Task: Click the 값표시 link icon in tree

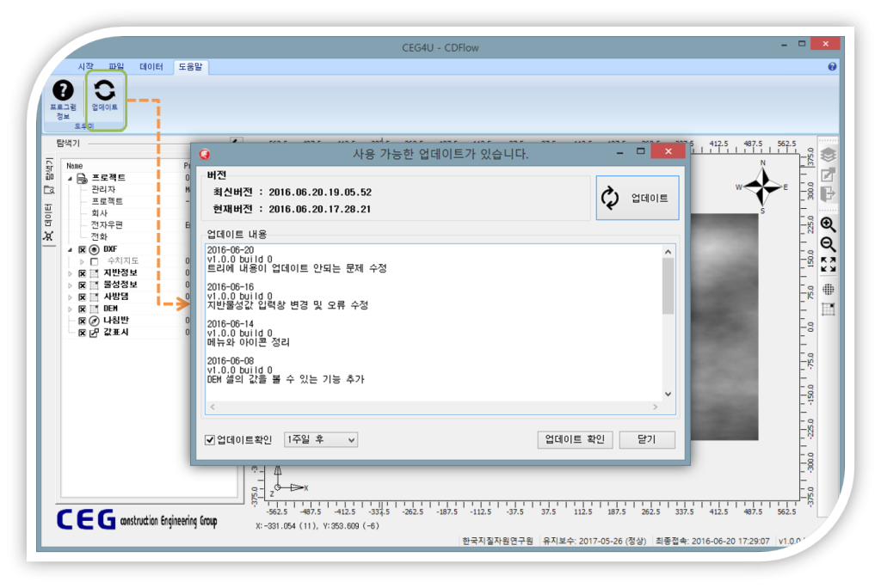Action: (x=95, y=333)
